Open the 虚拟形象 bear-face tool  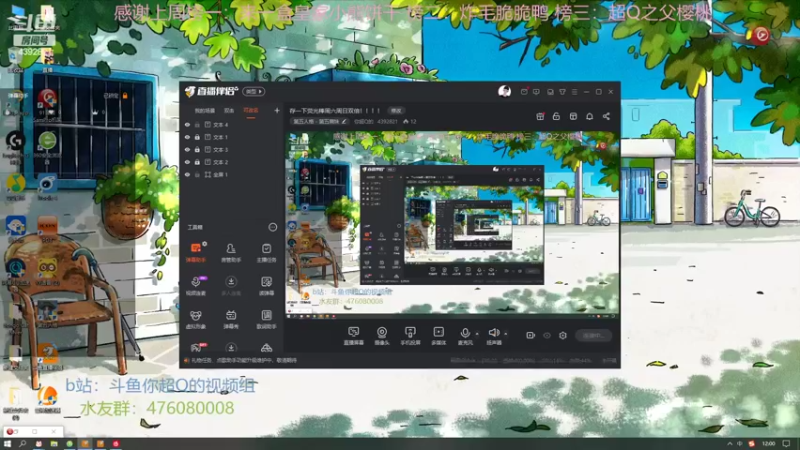click(x=196, y=319)
